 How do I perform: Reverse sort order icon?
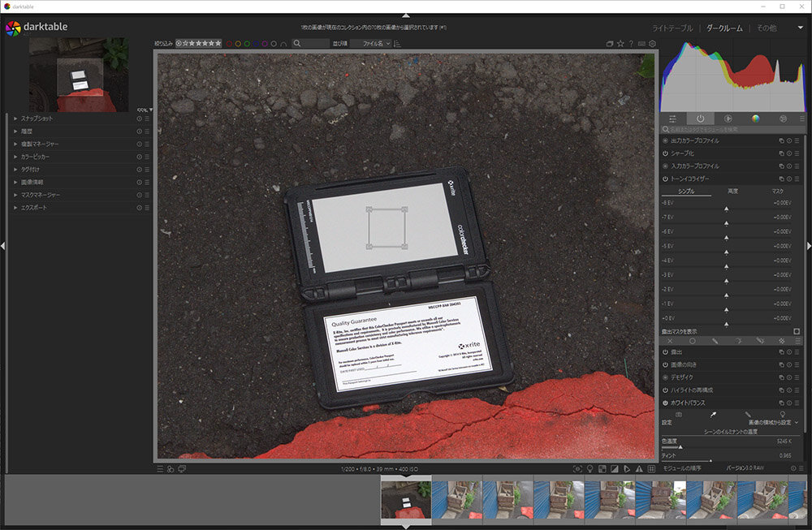coord(397,44)
